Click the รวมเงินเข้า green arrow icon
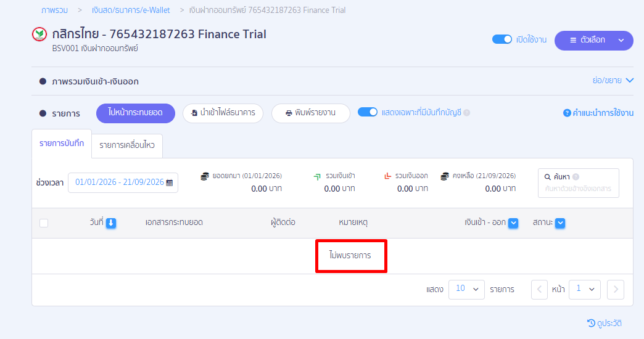This screenshot has height=339, width=644. tap(317, 176)
